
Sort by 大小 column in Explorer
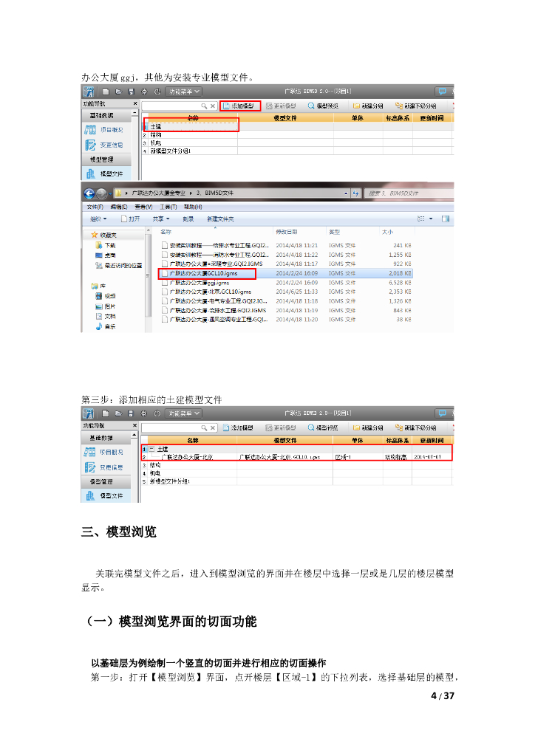[395, 232]
